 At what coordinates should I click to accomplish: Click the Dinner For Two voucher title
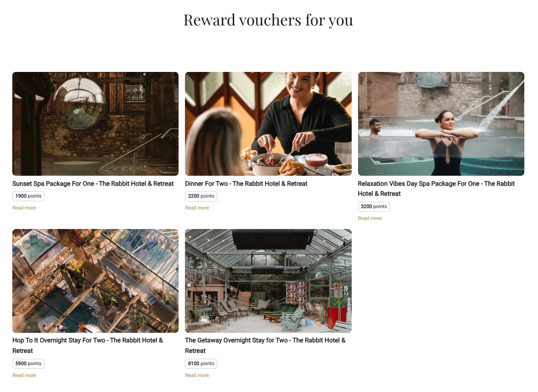[x=246, y=184]
